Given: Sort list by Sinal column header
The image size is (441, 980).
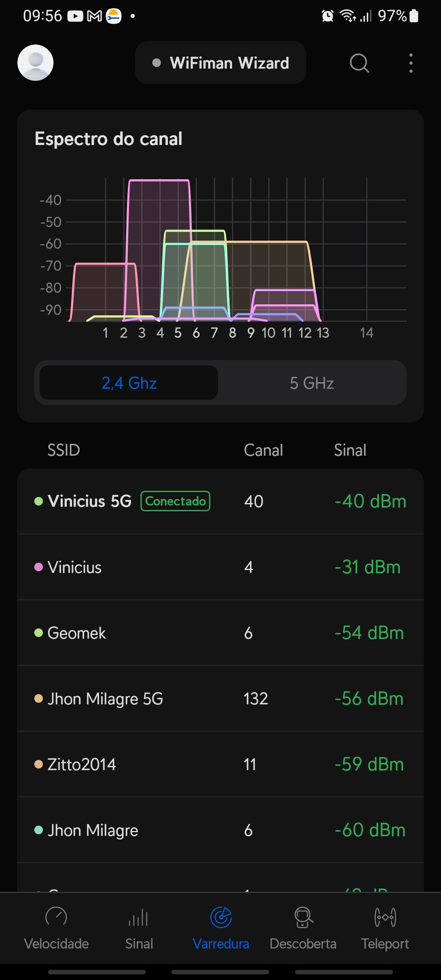Looking at the screenshot, I should [350, 450].
